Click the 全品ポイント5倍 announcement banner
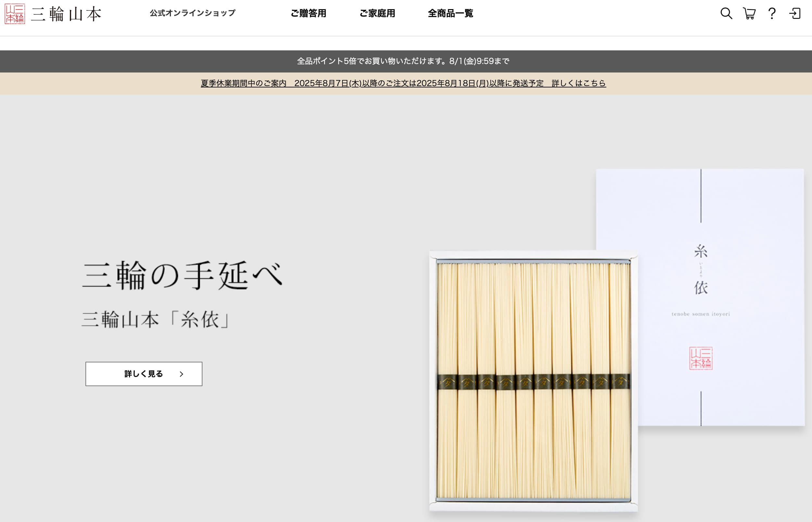Screen dimensions: 812x522 (x=403, y=61)
